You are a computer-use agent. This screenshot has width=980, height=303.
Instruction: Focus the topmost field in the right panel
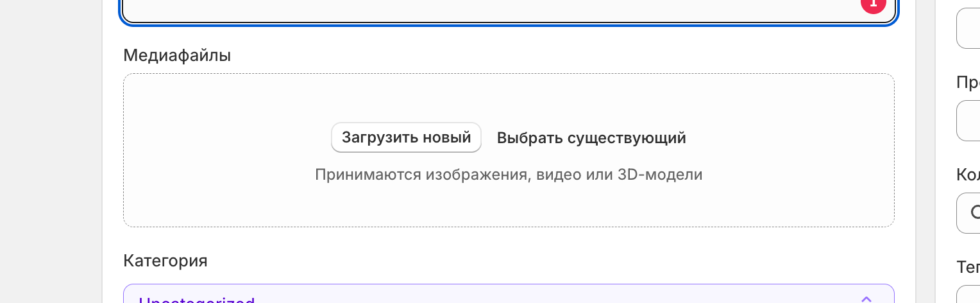969,29
